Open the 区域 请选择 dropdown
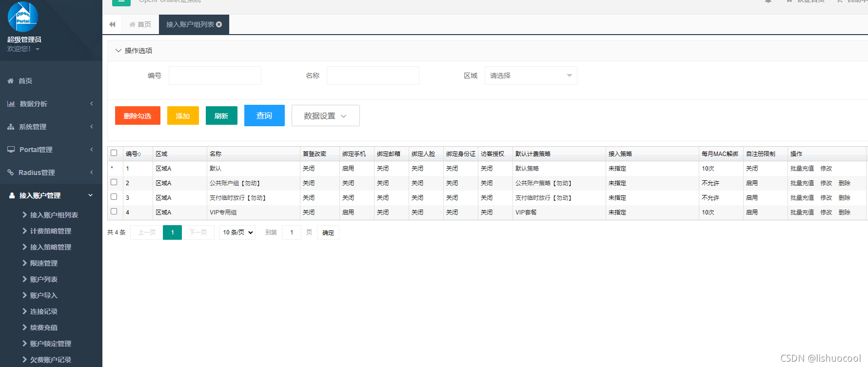868x367 pixels. click(531, 76)
